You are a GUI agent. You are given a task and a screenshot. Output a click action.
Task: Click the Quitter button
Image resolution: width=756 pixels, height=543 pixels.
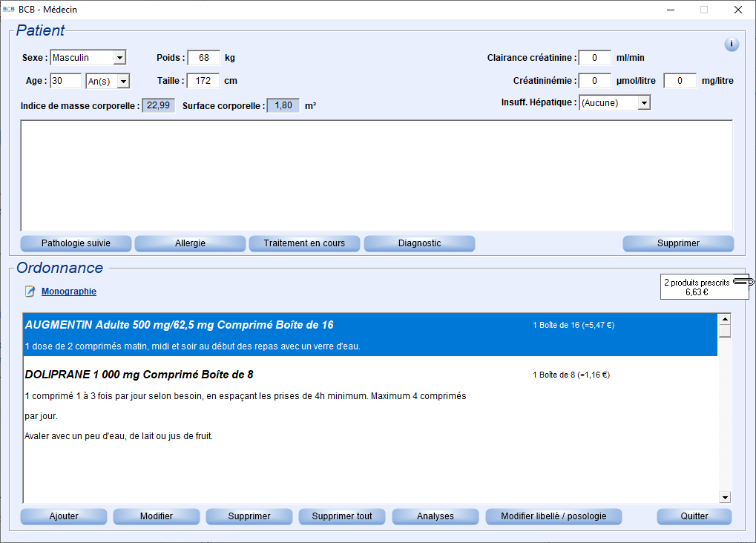point(694,516)
